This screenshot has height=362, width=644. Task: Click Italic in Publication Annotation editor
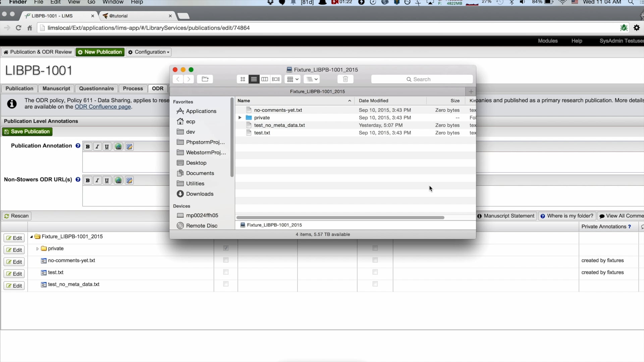(97, 147)
